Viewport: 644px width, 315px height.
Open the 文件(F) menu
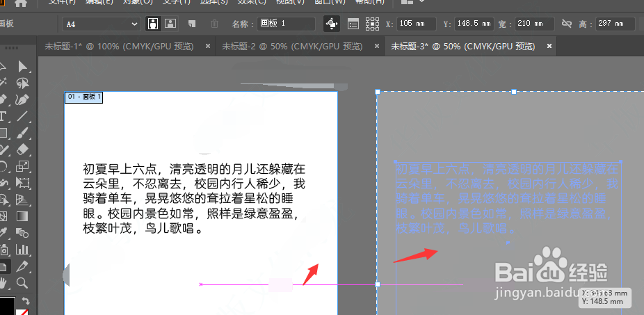click(x=63, y=2)
